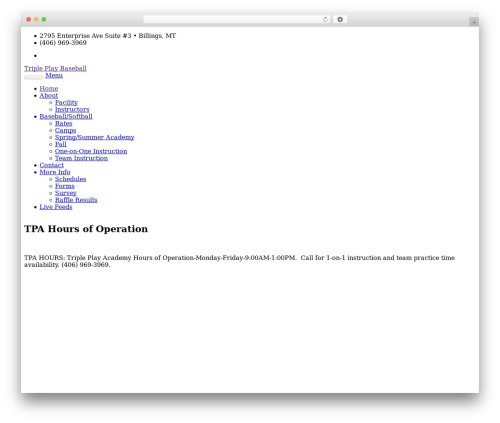
Task: Open the Facility page
Action: pyautogui.click(x=66, y=102)
